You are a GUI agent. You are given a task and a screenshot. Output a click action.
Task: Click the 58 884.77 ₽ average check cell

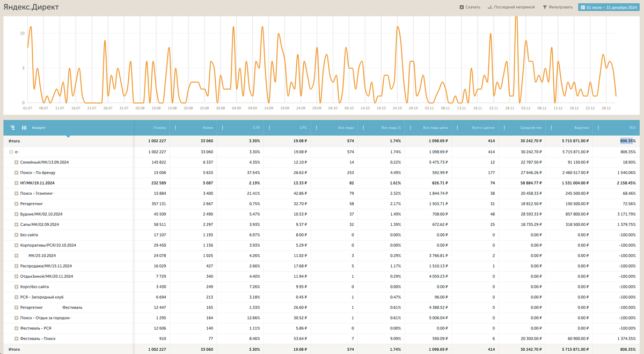click(531, 183)
